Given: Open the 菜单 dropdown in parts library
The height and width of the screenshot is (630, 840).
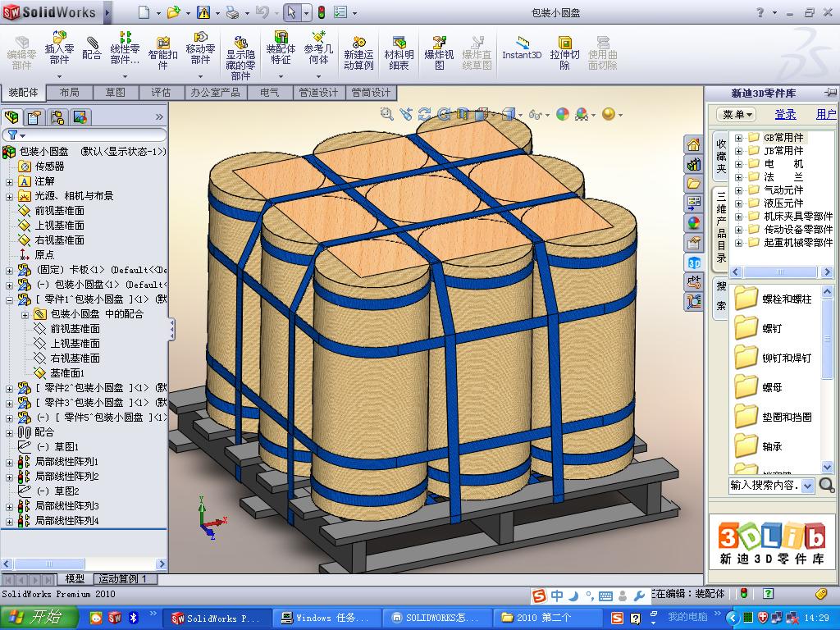Looking at the screenshot, I should click(x=736, y=114).
